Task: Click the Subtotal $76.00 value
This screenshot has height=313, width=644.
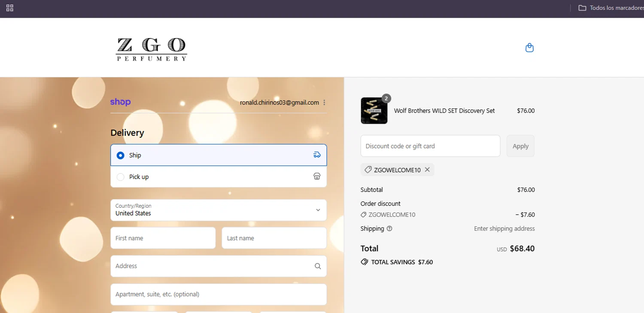Action: coord(526,190)
